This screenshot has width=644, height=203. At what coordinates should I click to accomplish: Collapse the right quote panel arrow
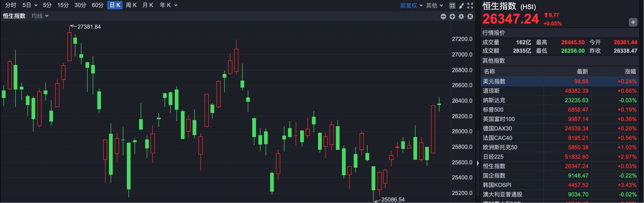pyautogui.click(x=478, y=163)
